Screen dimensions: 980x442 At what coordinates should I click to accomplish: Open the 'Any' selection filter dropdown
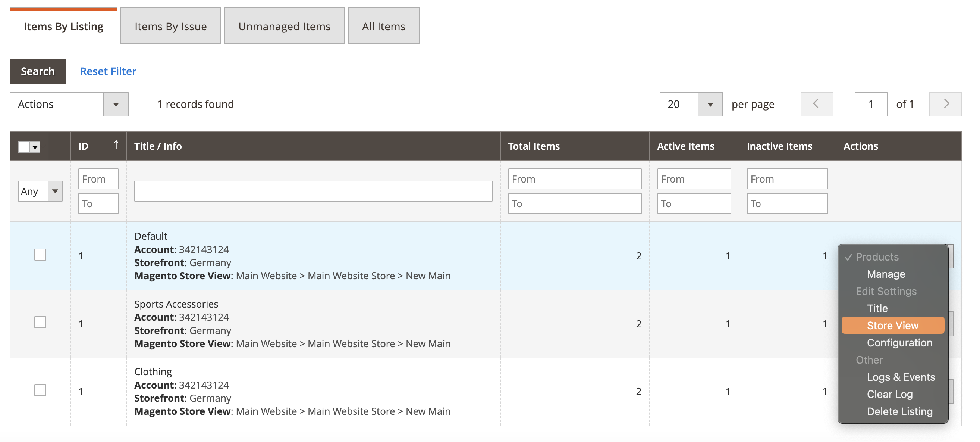(x=55, y=191)
